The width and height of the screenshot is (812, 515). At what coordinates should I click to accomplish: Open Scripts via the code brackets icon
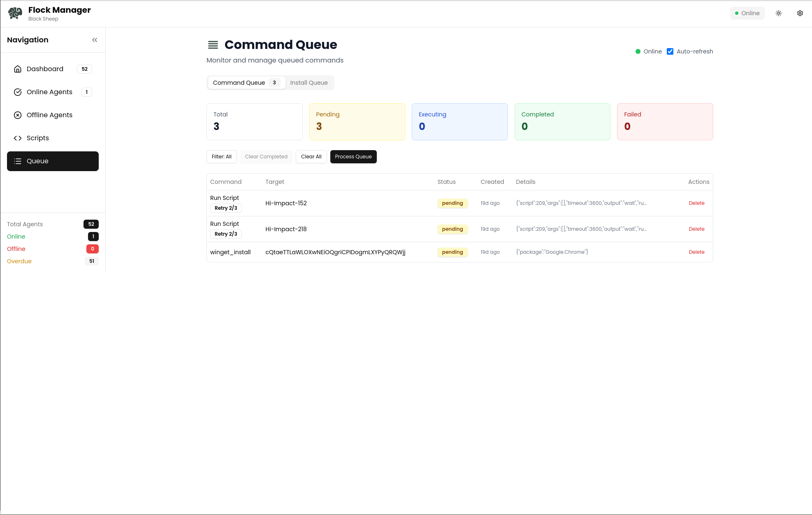click(18, 138)
